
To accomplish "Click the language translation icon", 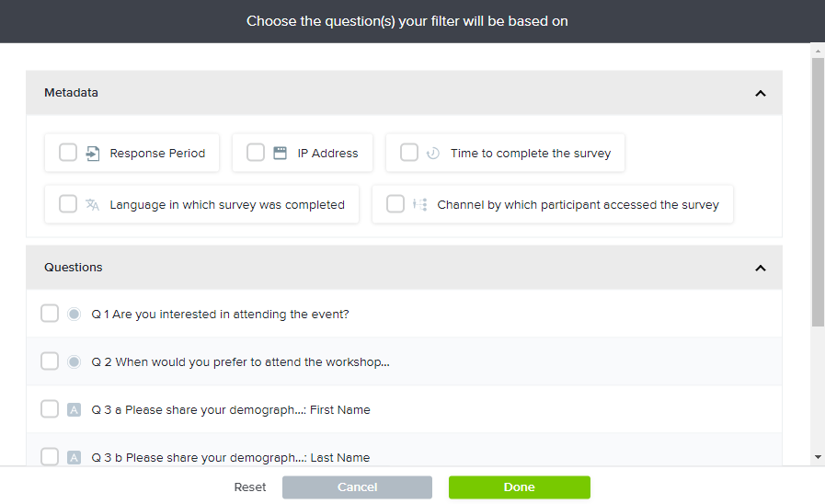I will pyautogui.click(x=92, y=205).
